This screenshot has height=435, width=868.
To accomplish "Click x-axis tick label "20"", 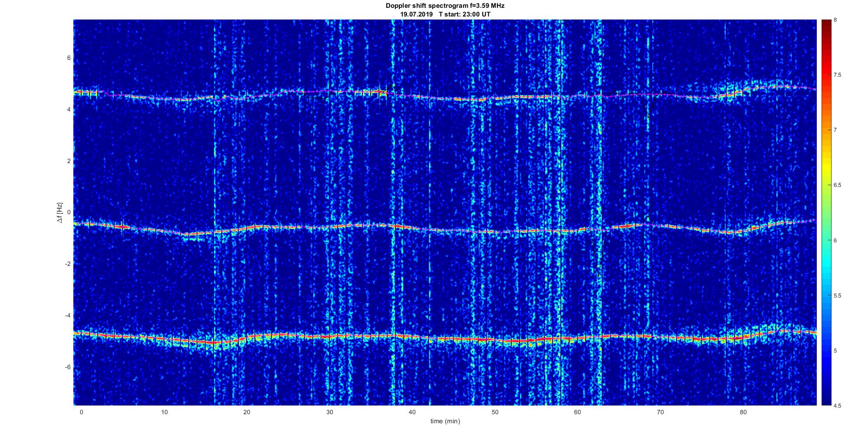I will pos(247,412).
